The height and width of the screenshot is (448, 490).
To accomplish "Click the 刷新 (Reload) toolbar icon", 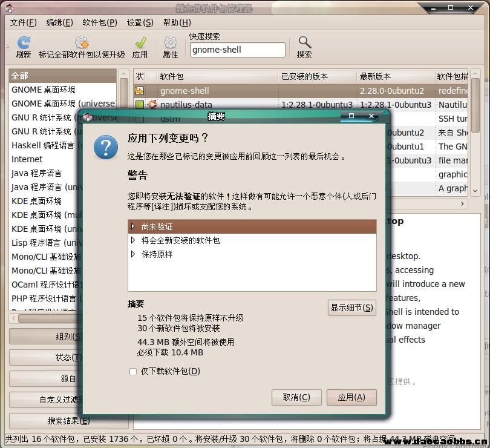I will (x=24, y=43).
